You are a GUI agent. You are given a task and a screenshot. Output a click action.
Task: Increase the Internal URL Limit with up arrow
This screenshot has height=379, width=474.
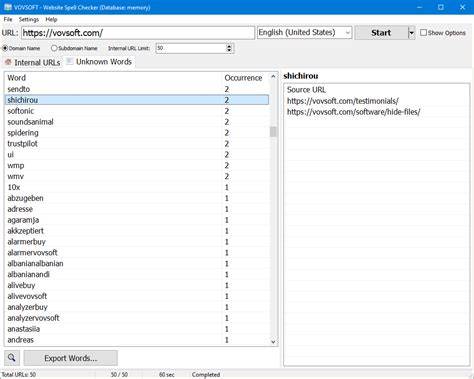tap(229, 46)
